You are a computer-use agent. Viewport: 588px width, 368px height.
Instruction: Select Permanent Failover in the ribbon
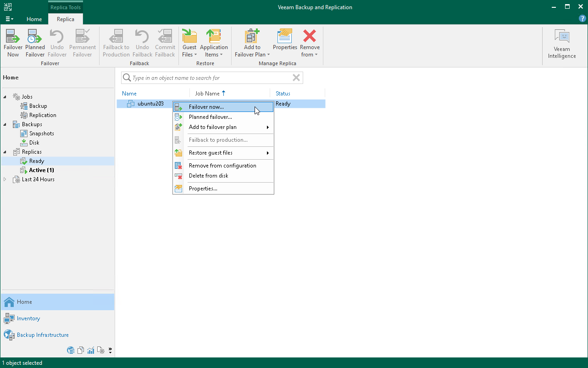point(83,43)
